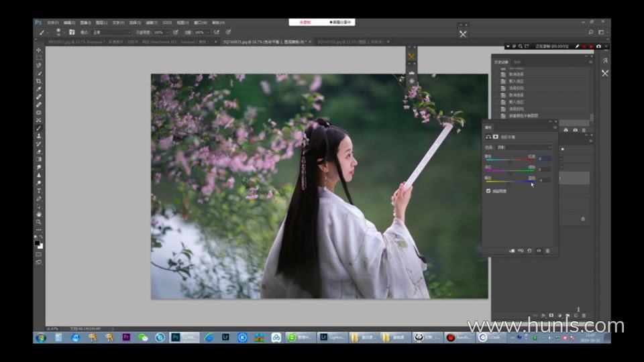Pick the Eyedropper tool
Viewport: 644px width, 362px height.
coord(39,89)
